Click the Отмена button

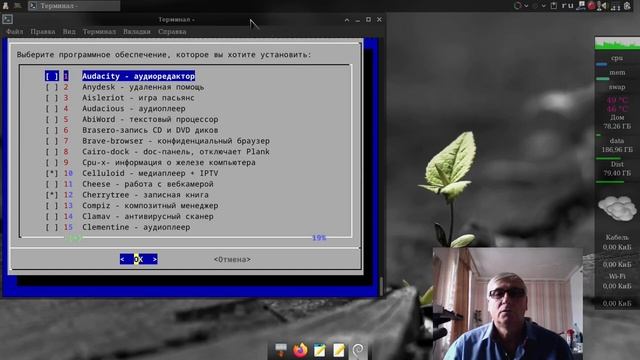coord(232,260)
